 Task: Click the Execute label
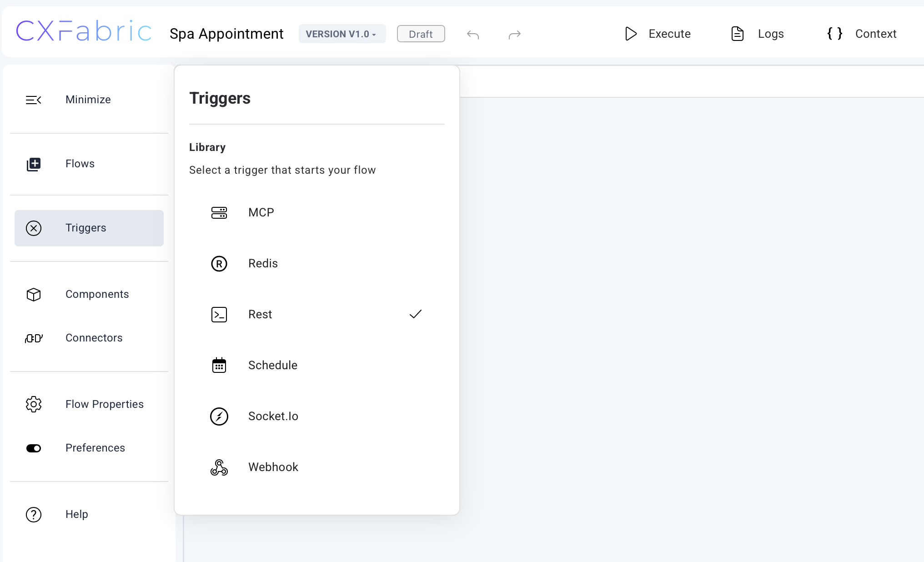click(669, 34)
